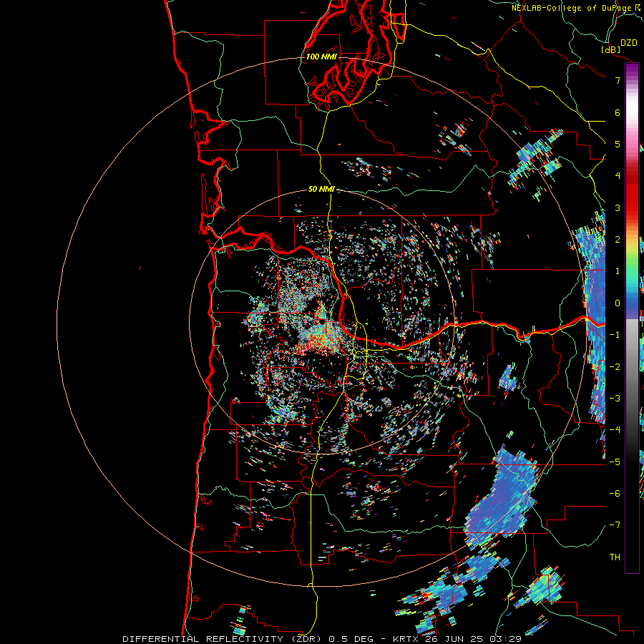Click the 100 NMI range ring label

[321, 57]
